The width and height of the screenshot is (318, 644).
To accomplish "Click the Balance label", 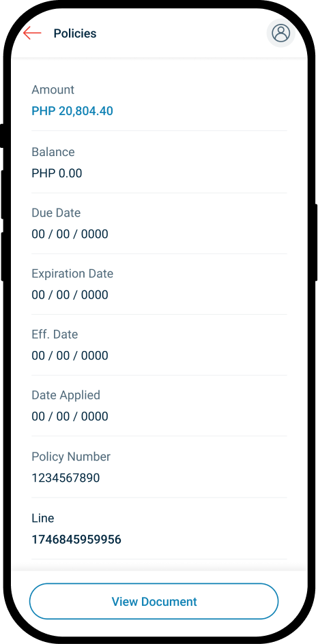I will tap(53, 152).
